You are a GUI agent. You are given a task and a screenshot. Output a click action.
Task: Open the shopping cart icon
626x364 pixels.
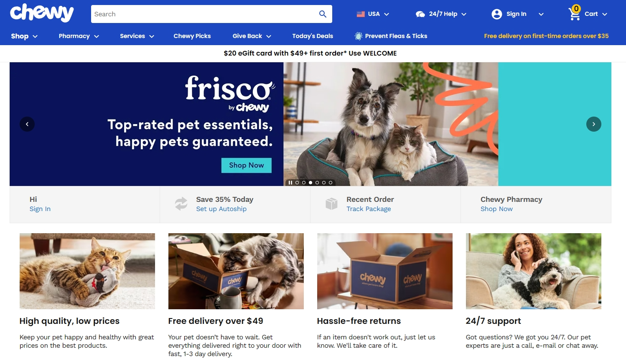point(575,13)
